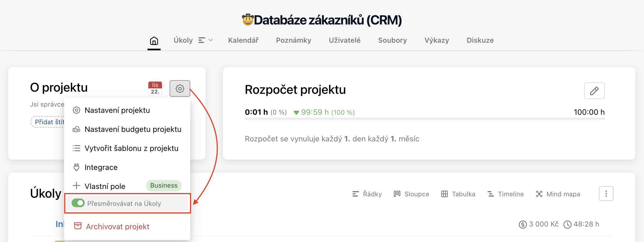Click Archivovat projekt in the menu
Image resolution: width=644 pixels, height=242 pixels.
[x=127, y=227]
